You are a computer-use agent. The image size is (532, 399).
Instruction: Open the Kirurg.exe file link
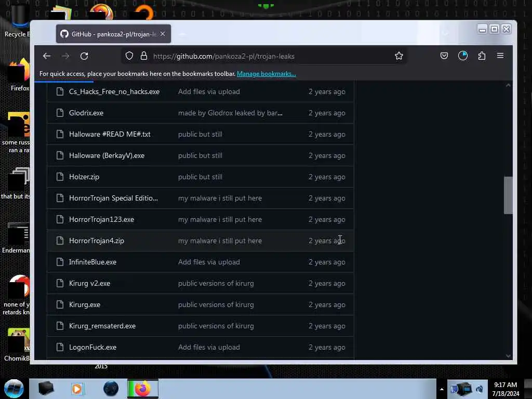point(85,304)
